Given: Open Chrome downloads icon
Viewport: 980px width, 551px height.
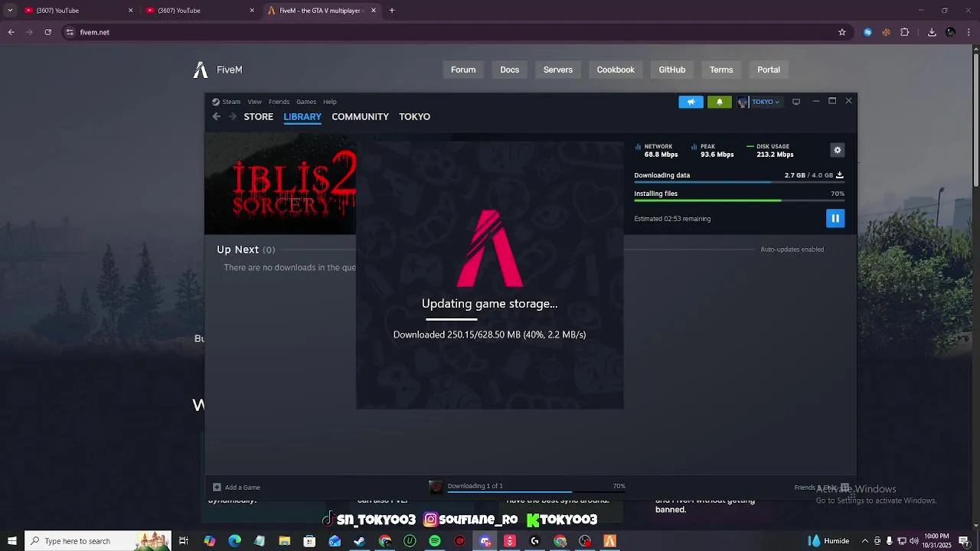Looking at the screenshot, I should [932, 32].
